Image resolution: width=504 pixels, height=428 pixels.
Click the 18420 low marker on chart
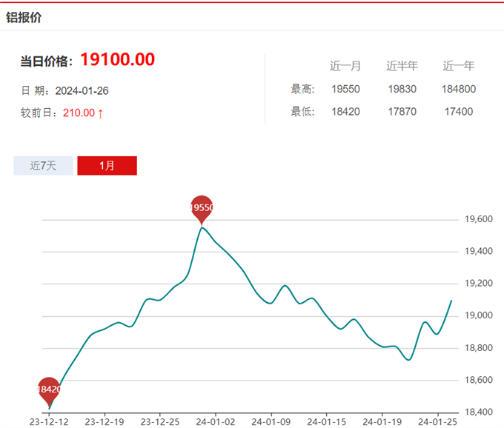coord(49,391)
